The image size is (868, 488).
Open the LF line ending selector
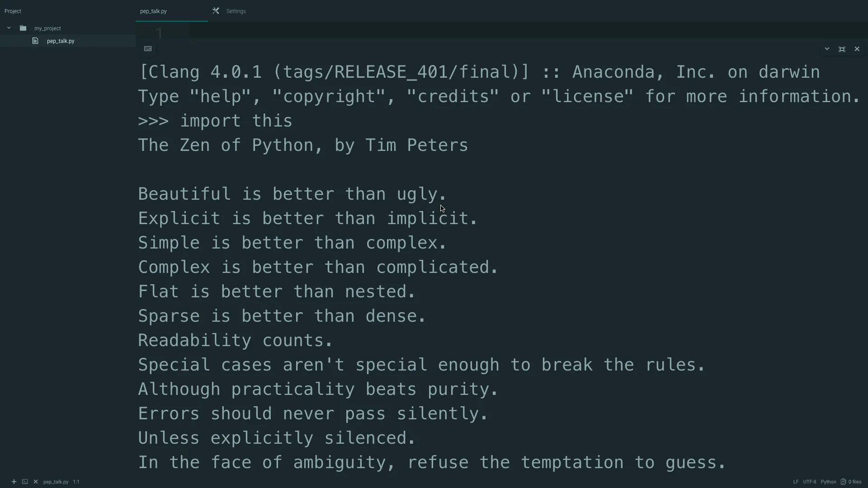coord(796,482)
